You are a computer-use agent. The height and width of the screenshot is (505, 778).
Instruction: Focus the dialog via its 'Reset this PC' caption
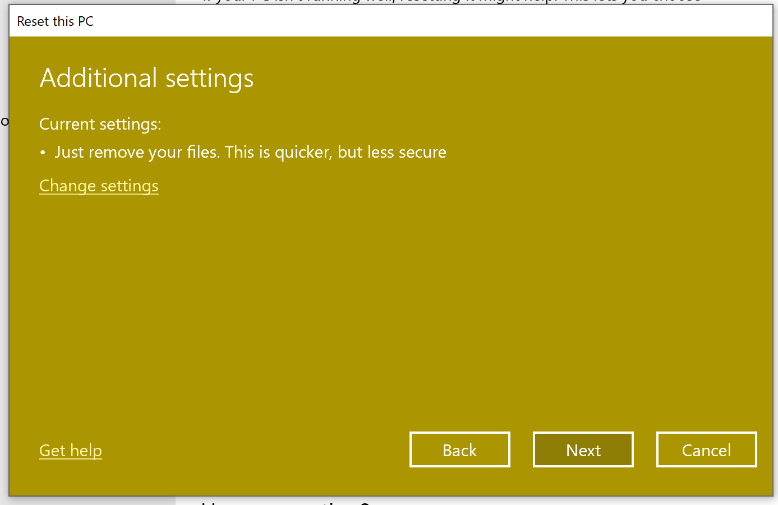click(56, 20)
